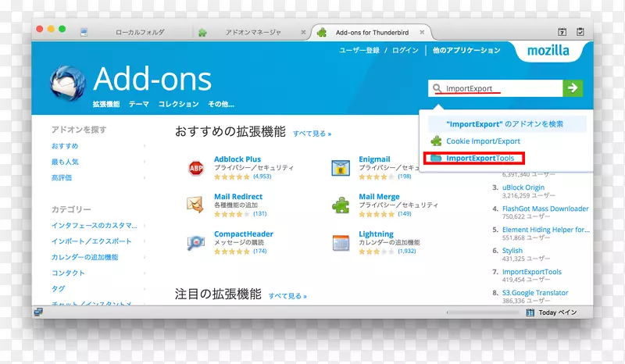Close the アドオンマネージャ tab

tap(303, 32)
